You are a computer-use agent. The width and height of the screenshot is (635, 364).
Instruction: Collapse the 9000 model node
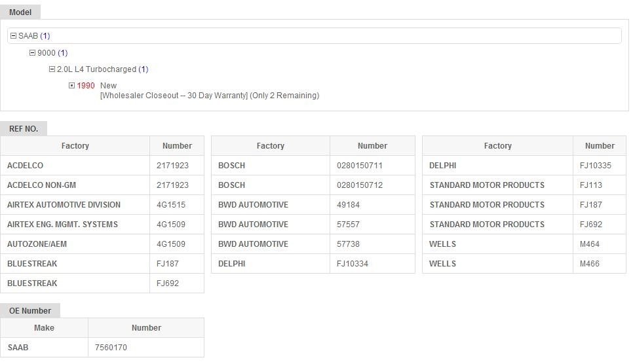coord(32,53)
